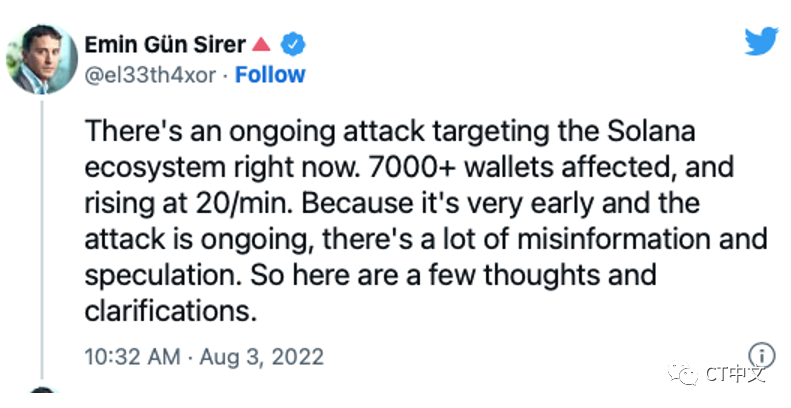Click the red triangle emoji beside the name
This screenshot has width=791, height=408.
click(x=261, y=44)
